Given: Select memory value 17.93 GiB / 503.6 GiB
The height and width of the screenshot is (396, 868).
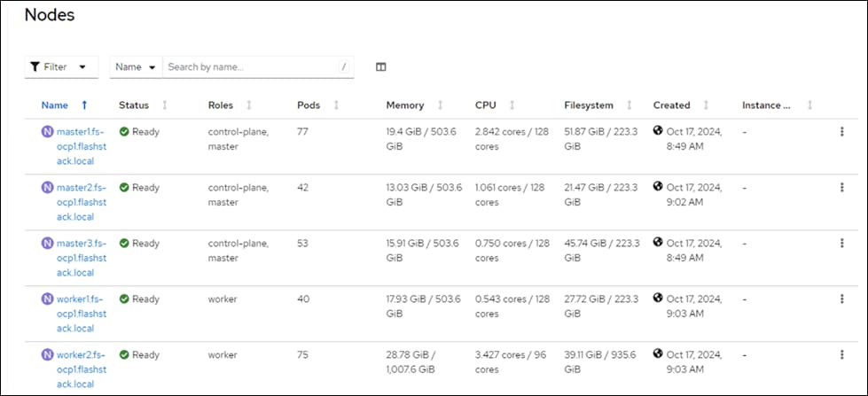Looking at the screenshot, I should pyautogui.click(x=424, y=307).
